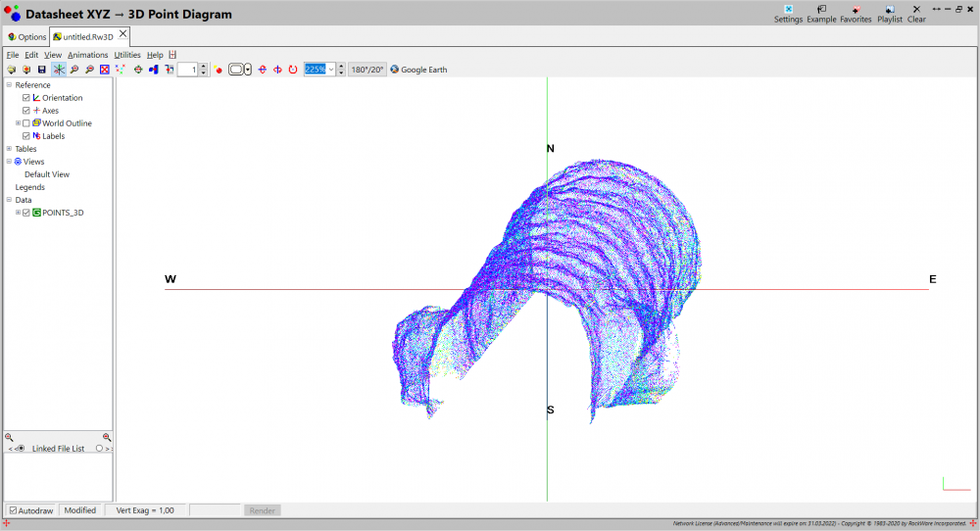Click the circular red rotate arrow icon
Image resolution: width=980 pixels, height=531 pixels.
click(x=292, y=70)
